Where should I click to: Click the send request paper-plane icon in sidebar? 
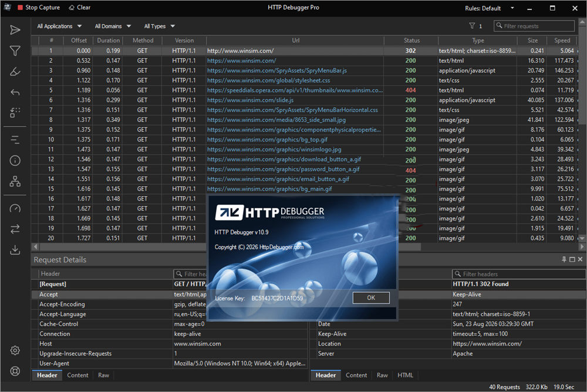coord(15,30)
